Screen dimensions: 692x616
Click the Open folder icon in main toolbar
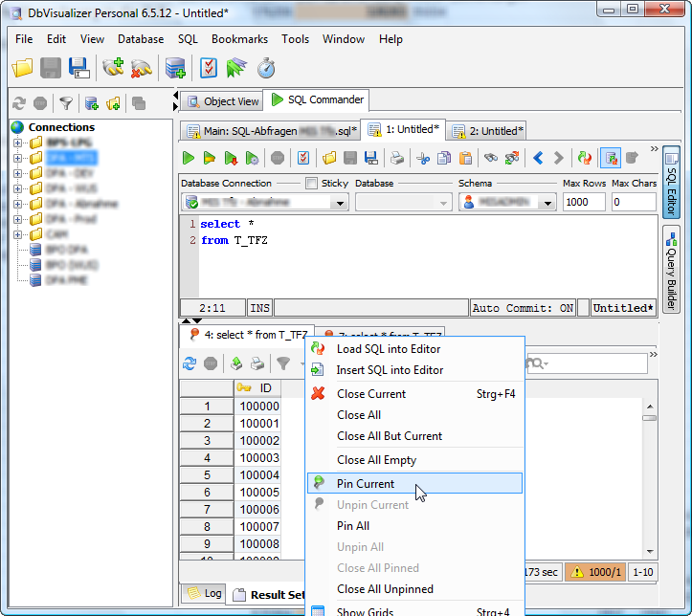coord(22,68)
